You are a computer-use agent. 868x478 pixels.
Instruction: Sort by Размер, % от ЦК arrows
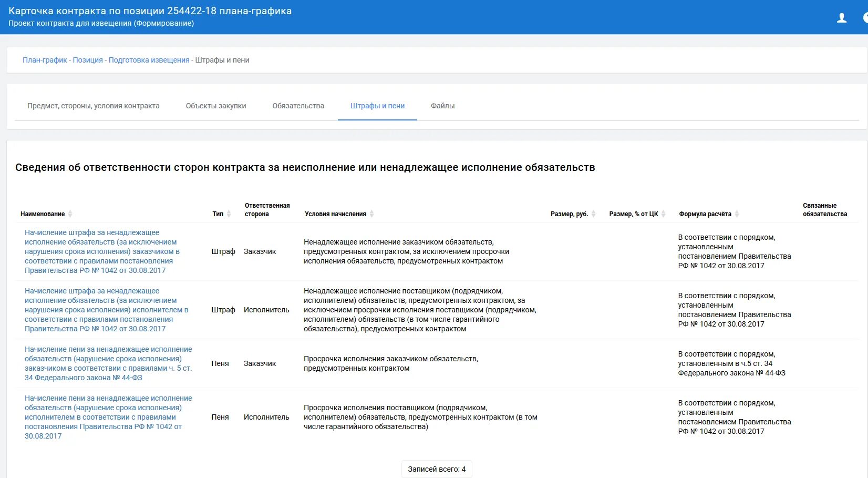coord(663,214)
